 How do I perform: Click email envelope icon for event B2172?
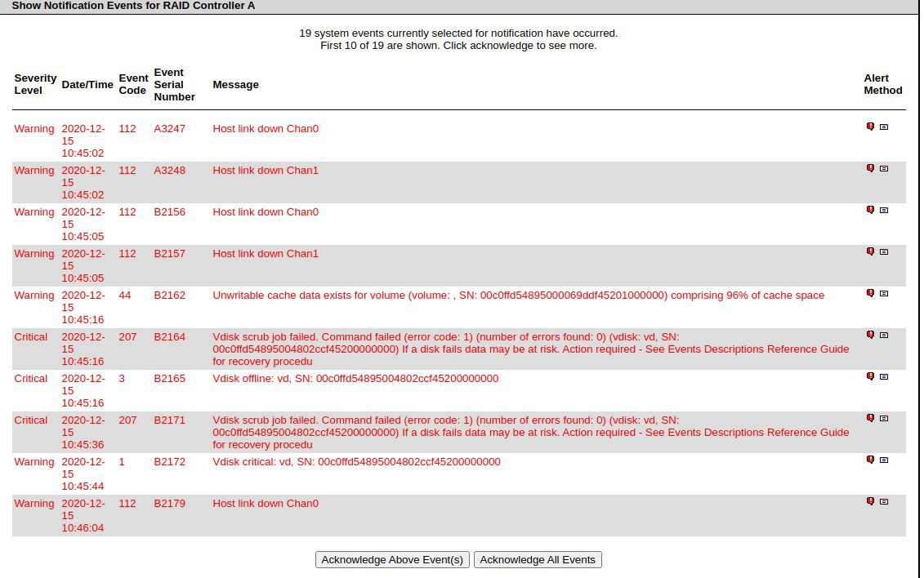click(x=883, y=460)
